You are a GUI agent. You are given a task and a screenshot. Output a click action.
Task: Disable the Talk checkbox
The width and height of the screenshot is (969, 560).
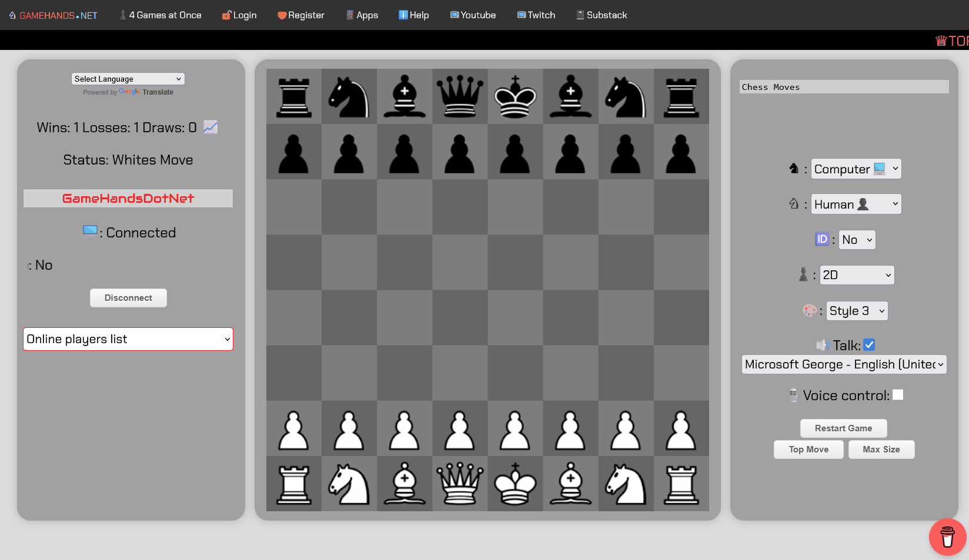tap(869, 345)
